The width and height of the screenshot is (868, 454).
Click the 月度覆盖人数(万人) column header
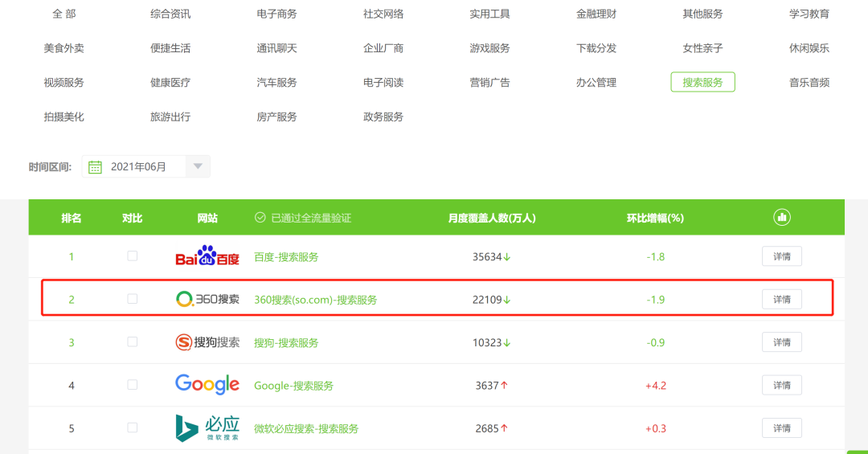pos(492,218)
